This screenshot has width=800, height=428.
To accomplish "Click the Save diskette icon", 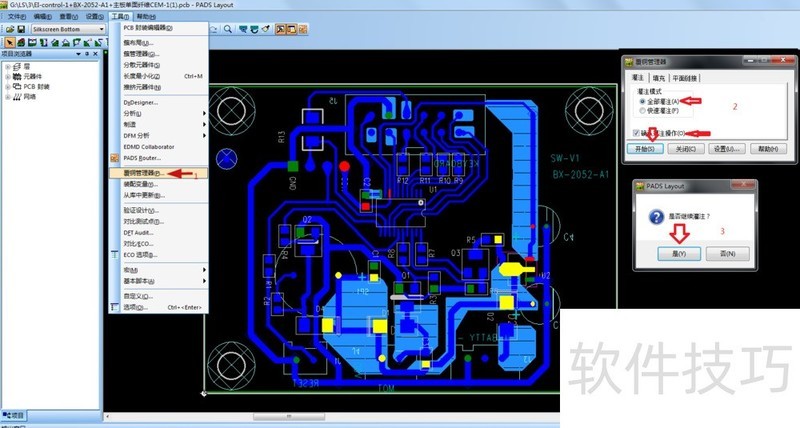I will 21,29.
